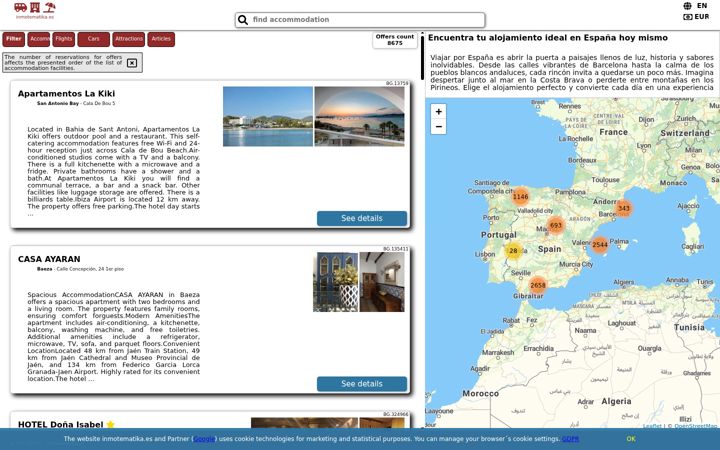The width and height of the screenshot is (720, 450).
Task: Open the Leaflet attribution link
Action: click(652, 426)
